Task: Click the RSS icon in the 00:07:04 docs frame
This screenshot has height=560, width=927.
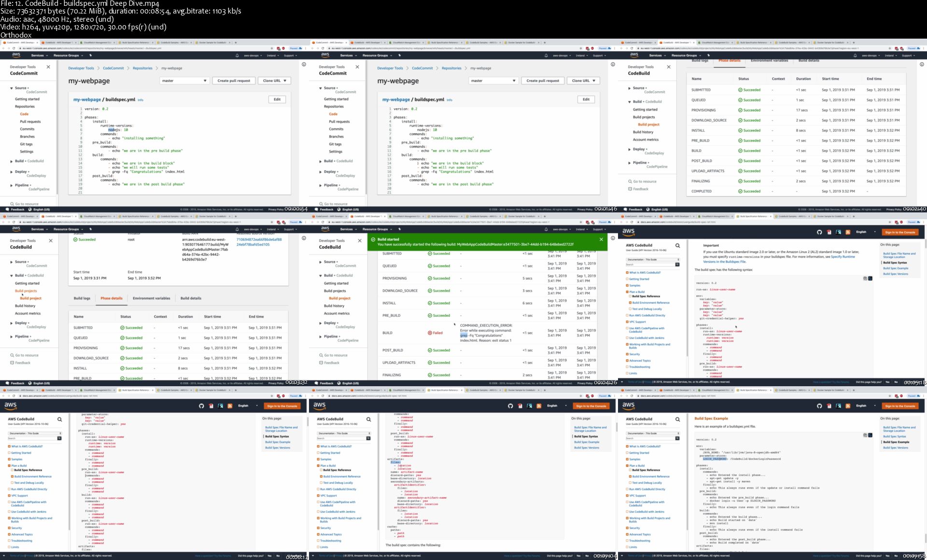Action: point(539,406)
